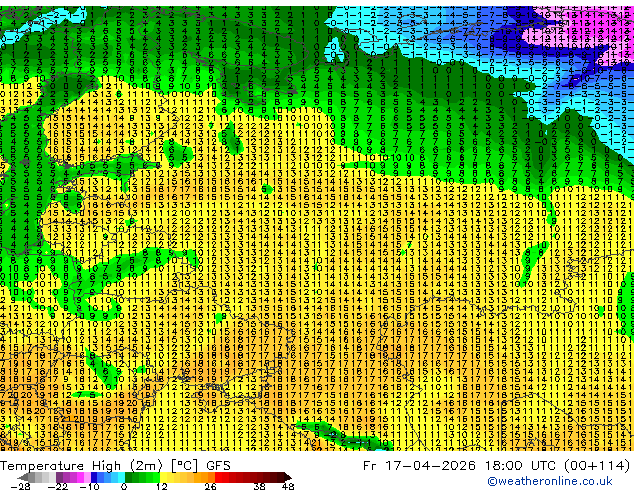The width and height of the screenshot is (634, 490).
Task: Select the 'Temperature High (2m) [°C] GFS' title
Action: click(115, 466)
